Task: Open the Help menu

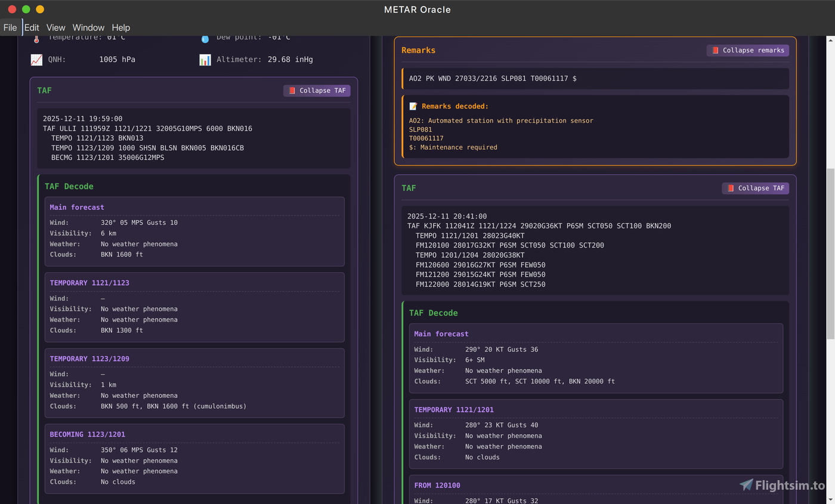Action: (x=120, y=27)
